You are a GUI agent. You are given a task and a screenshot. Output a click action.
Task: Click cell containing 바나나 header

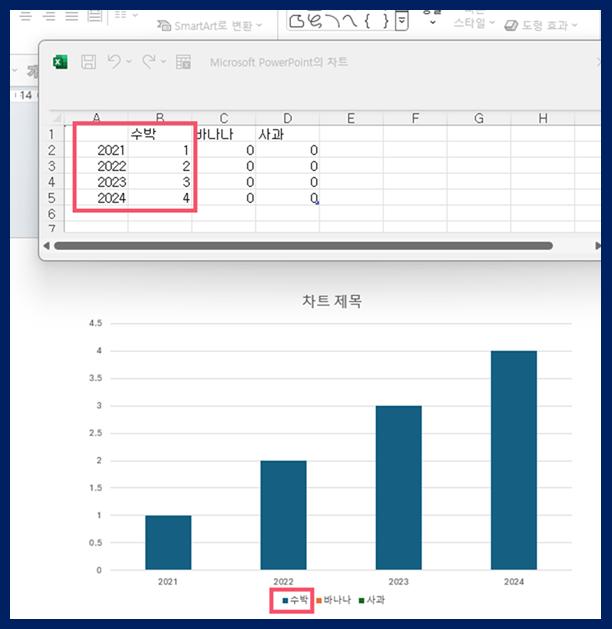click(x=224, y=134)
